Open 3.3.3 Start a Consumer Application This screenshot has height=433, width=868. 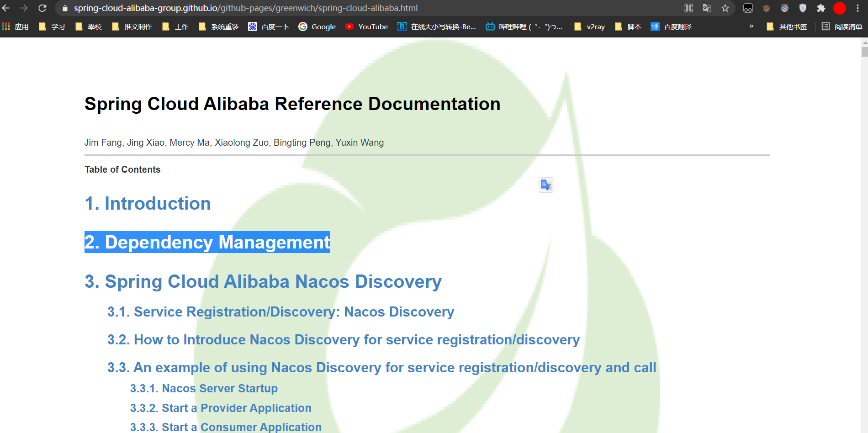click(x=226, y=427)
